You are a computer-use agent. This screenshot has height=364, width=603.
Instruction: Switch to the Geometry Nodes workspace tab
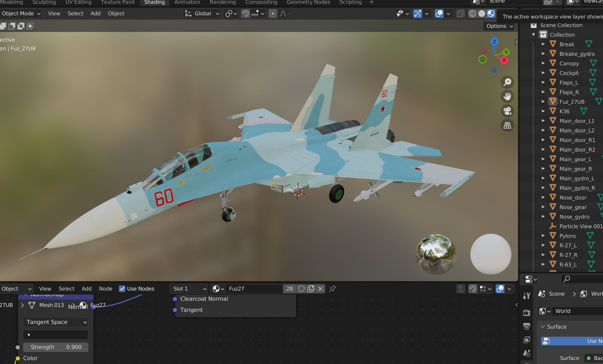tap(308, 2)
